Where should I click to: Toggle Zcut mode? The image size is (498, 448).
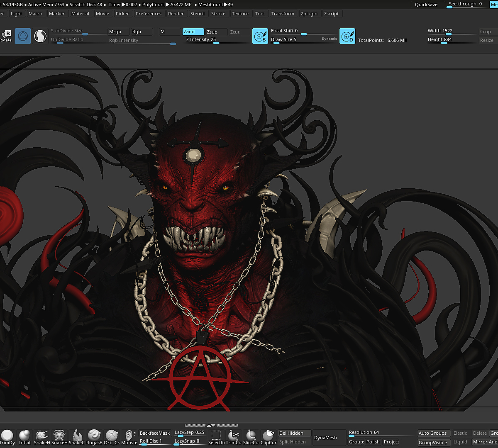[240, 32]
